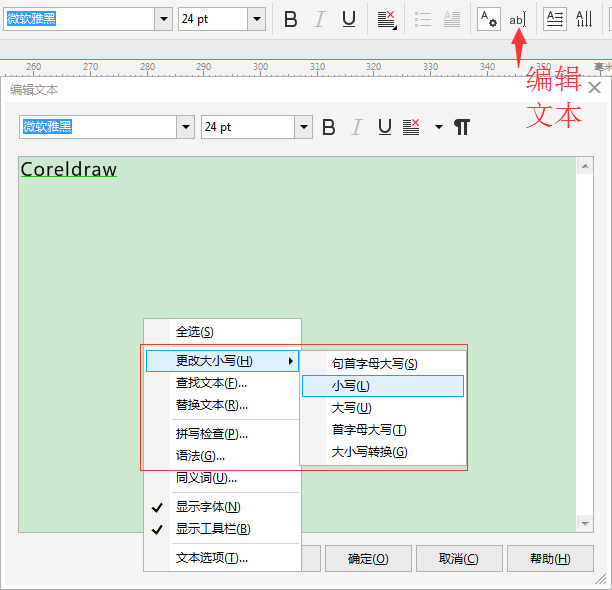Image resolution: width=612 pixels, height=590 pixels.
Task: Select 句首字母大写(S) case option
Action: 383,364
